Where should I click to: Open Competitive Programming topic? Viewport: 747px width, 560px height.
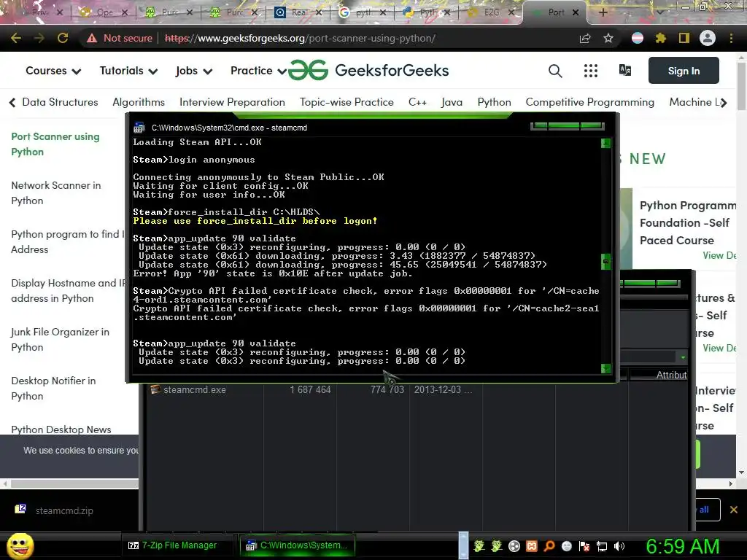point(589,102)
